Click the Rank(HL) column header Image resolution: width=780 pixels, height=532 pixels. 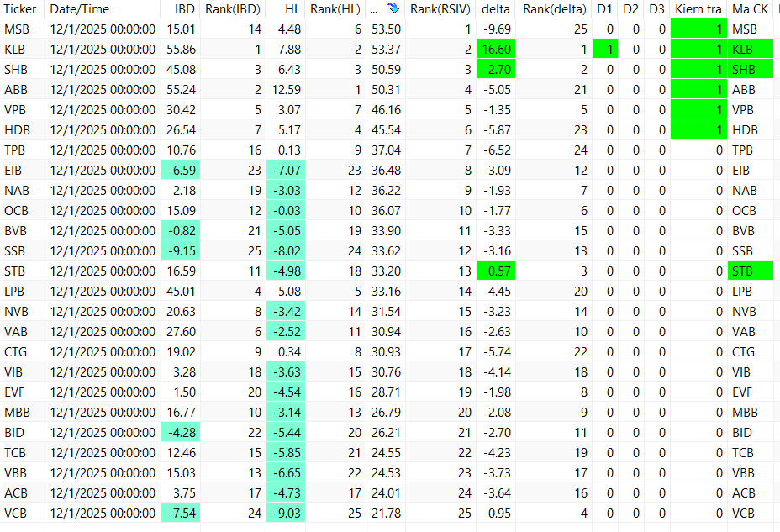point(335,9)
